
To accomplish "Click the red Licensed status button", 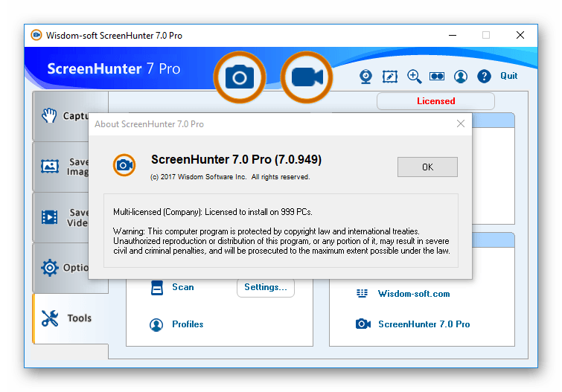I will [x=435, y=101].
